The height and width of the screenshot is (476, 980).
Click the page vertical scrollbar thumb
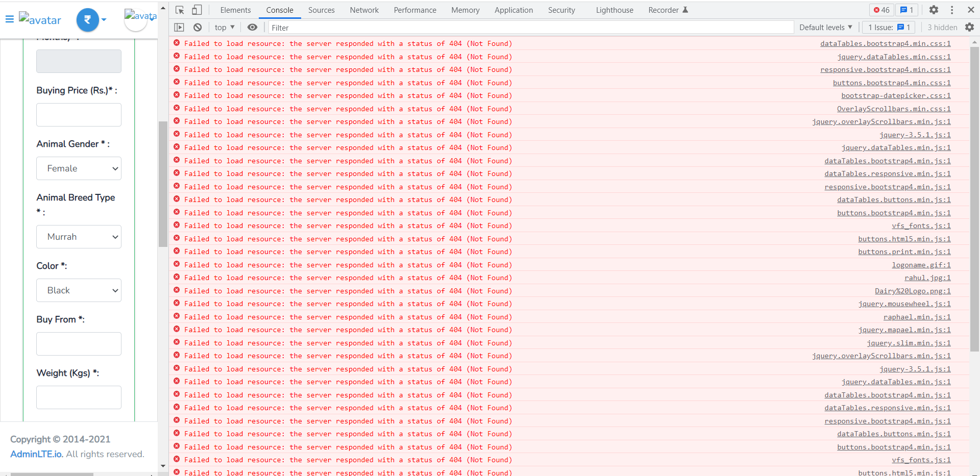coord(163,184)
